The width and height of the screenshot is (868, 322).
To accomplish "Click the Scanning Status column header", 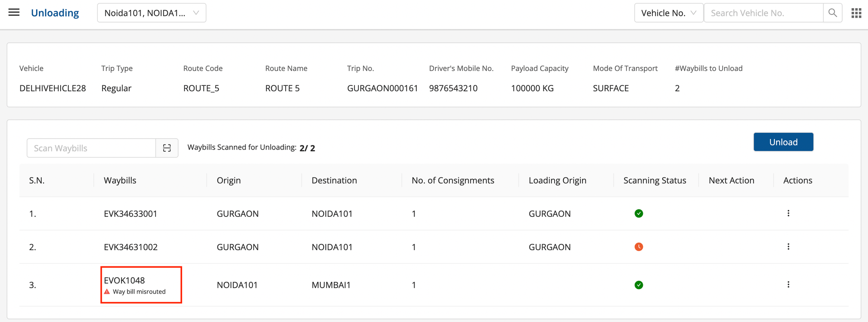I will 655,181.
